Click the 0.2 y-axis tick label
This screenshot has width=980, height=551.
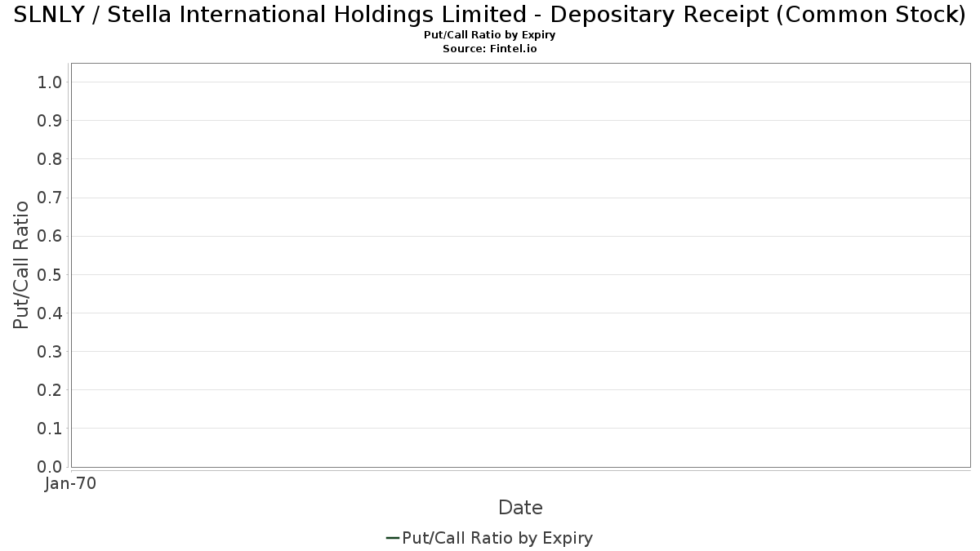pyautogui.click(x=50, y=390)
